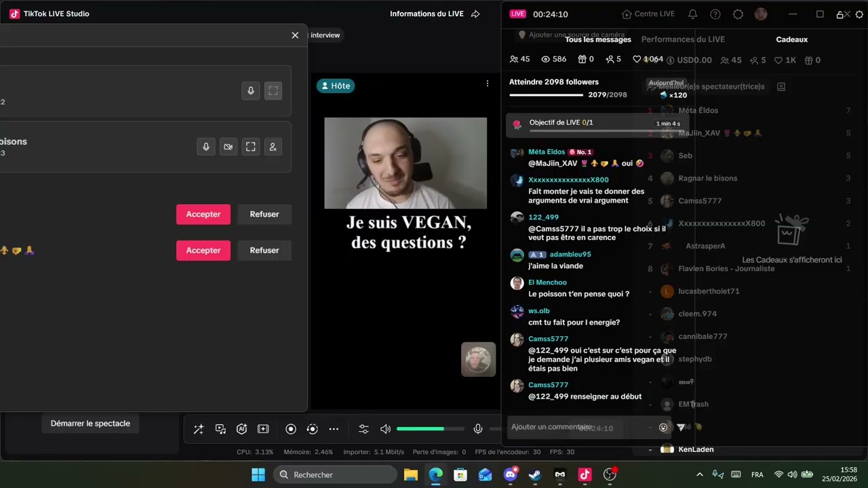The width and height of the screenshot is (868, 488).
Task: Click El Menchoo chat username
Action: pos(547,282)
